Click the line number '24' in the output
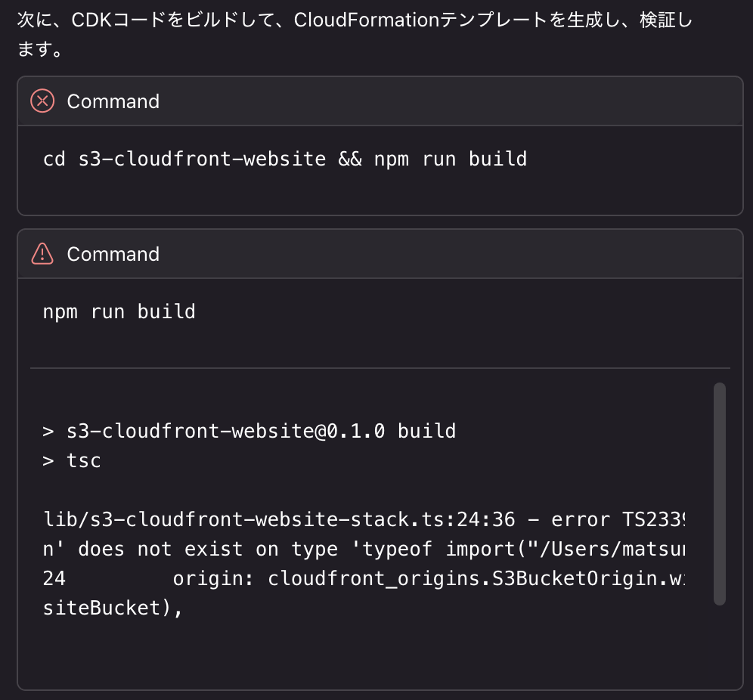This screenshot has height=700, width=753. point(54,578)
